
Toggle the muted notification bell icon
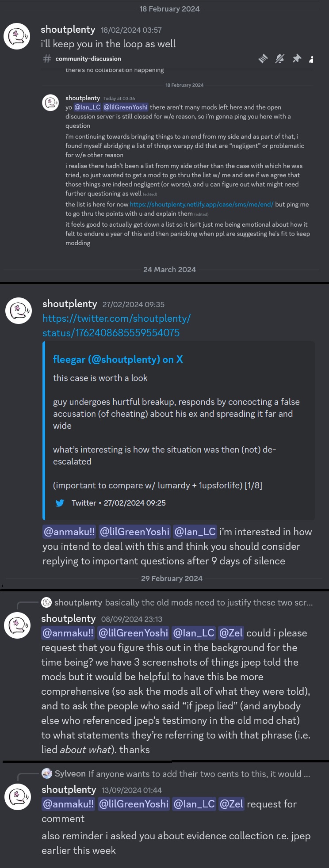point(280,58)
